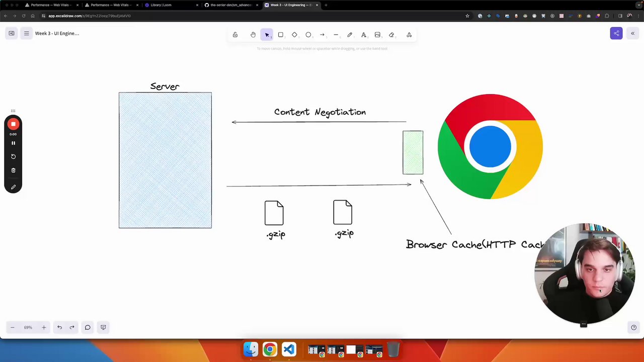Select the right .gzip file icon
The height and width of the screenshot is (362, 644).
(x=343, y=212)
